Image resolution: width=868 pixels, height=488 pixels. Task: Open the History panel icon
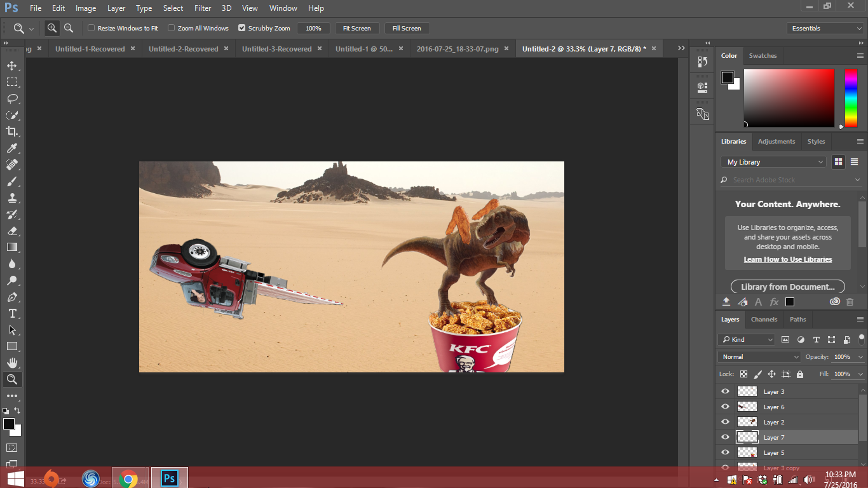[x=702, y=62]
